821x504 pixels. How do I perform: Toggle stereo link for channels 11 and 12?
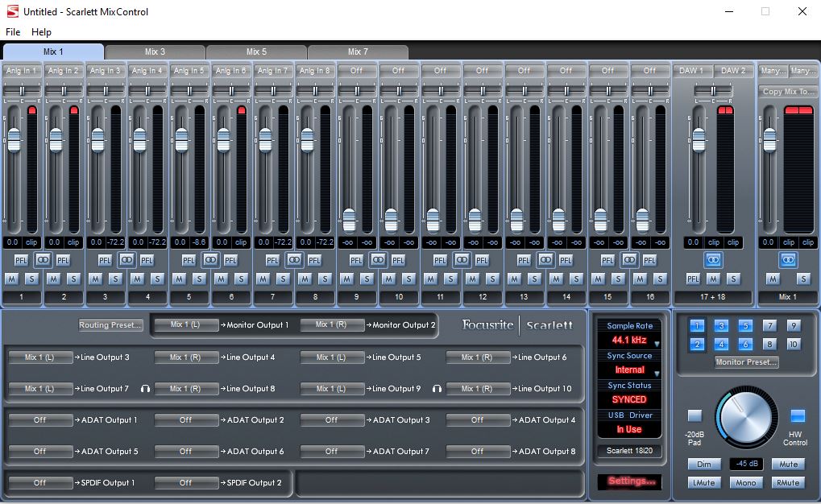pyautogui.click(x=462, y=259)
